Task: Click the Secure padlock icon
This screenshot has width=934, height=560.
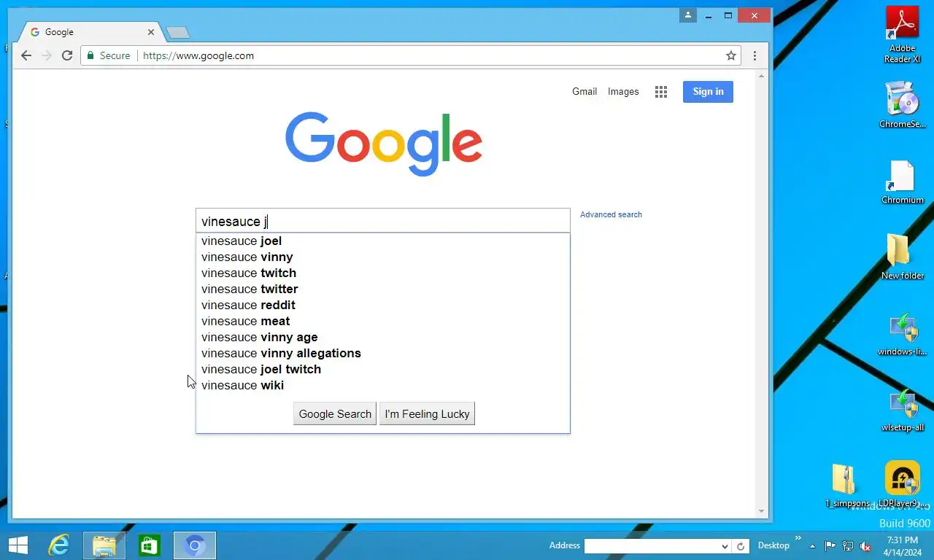Action: pos(90,55)
